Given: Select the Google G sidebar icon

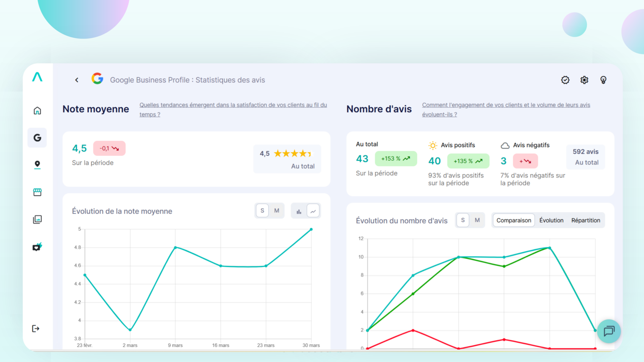Looking at the screenshot, I should 37,138.
